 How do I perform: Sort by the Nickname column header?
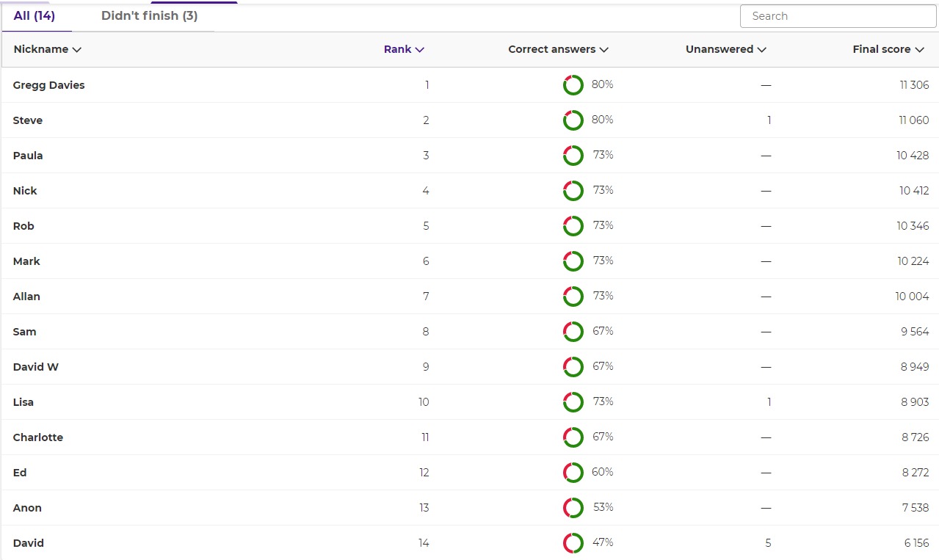(x=47, y=50)
